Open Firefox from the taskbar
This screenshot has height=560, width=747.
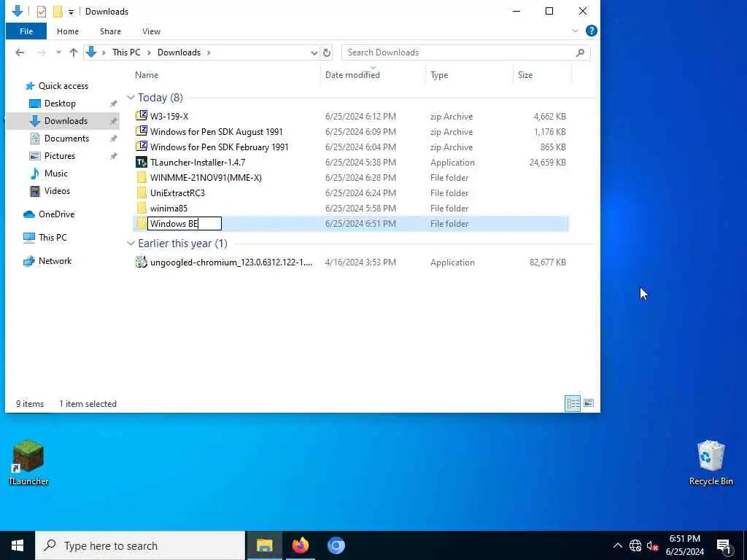tap(300, 545)
